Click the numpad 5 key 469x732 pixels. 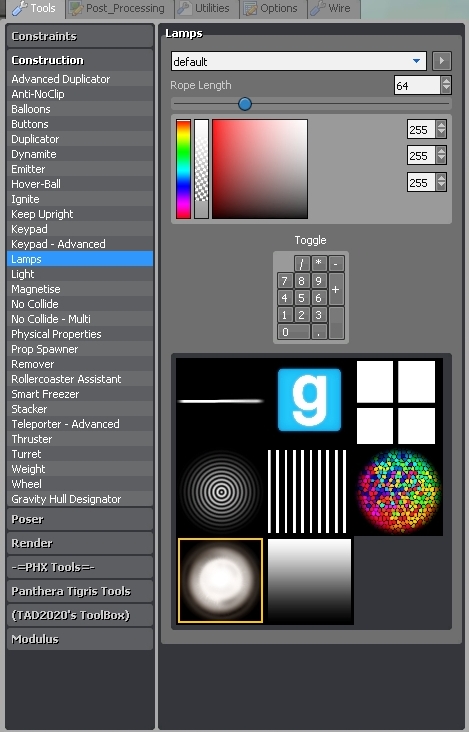click(x=301, y=298)
